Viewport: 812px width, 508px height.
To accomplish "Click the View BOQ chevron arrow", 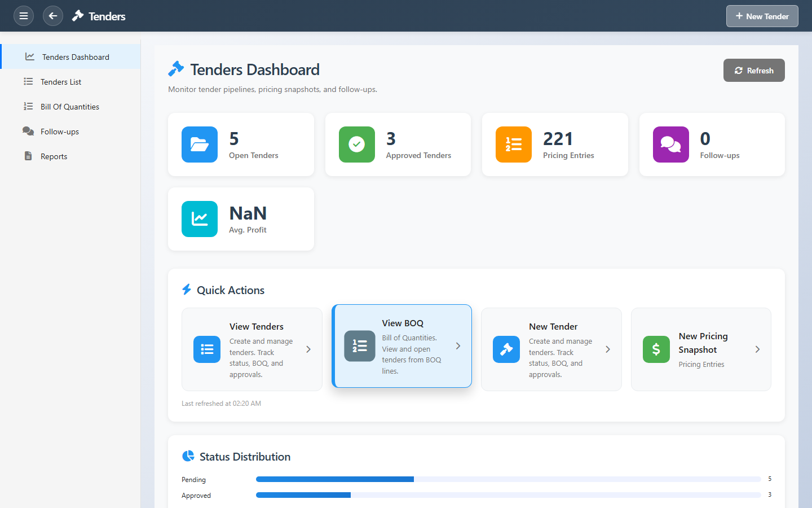I will (458, 346).
